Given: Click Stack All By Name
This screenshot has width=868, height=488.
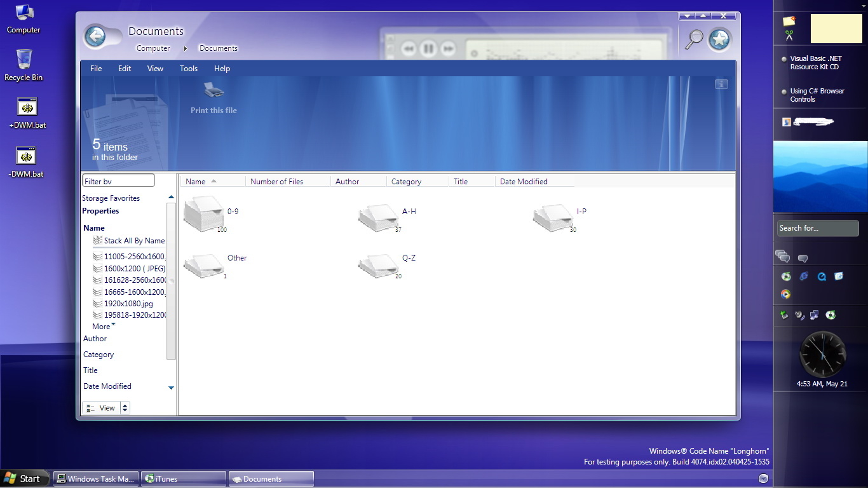Looking at the screenshot, I should [x=133, y=241].
